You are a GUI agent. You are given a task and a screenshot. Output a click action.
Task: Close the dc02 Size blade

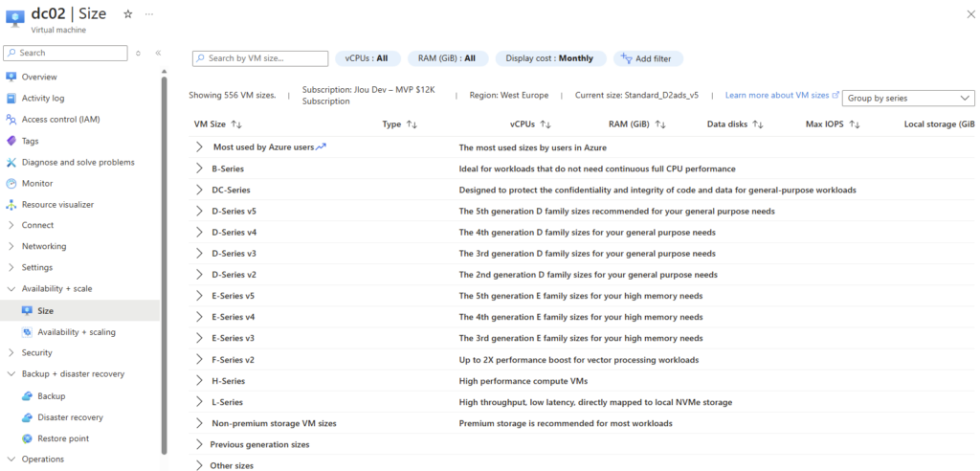coord(970,14)
